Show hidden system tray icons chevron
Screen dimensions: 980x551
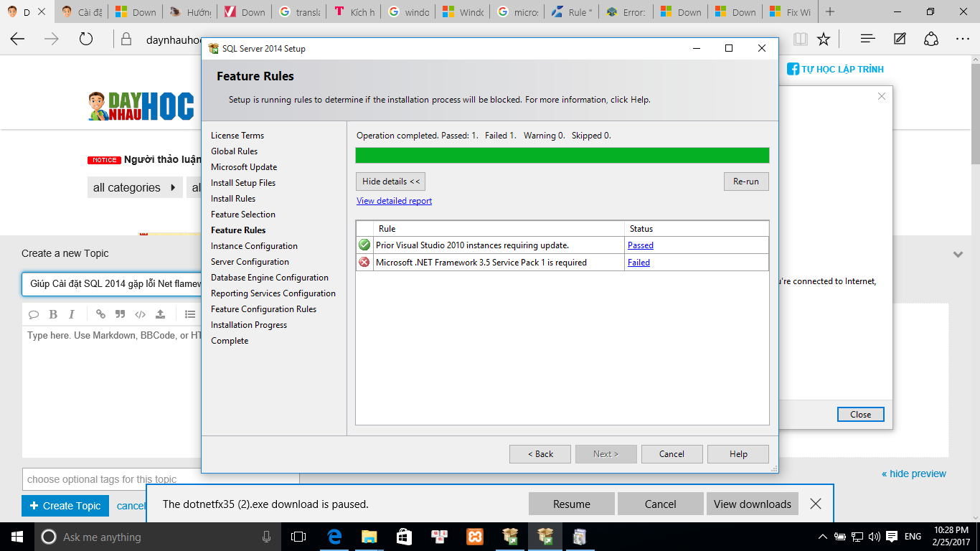[823, 537]
